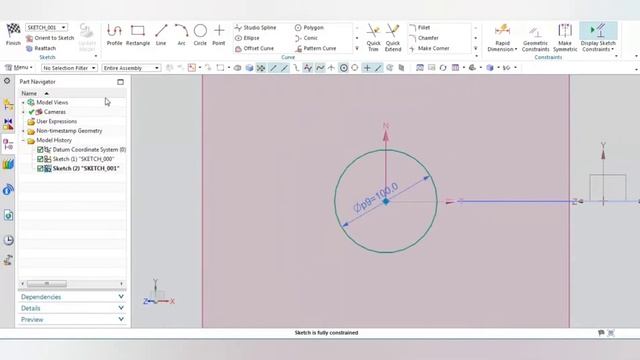
Task: Click the navigator scroll right arrow
Action: click(x=122, y=284)
